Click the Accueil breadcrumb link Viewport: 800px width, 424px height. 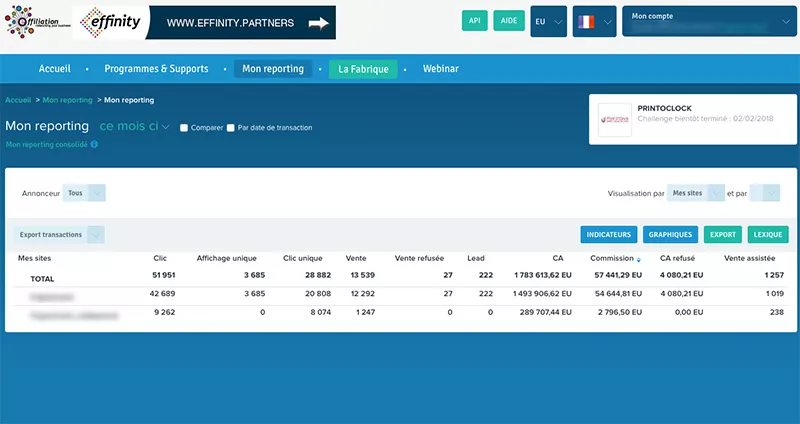(x=18, y=100)
